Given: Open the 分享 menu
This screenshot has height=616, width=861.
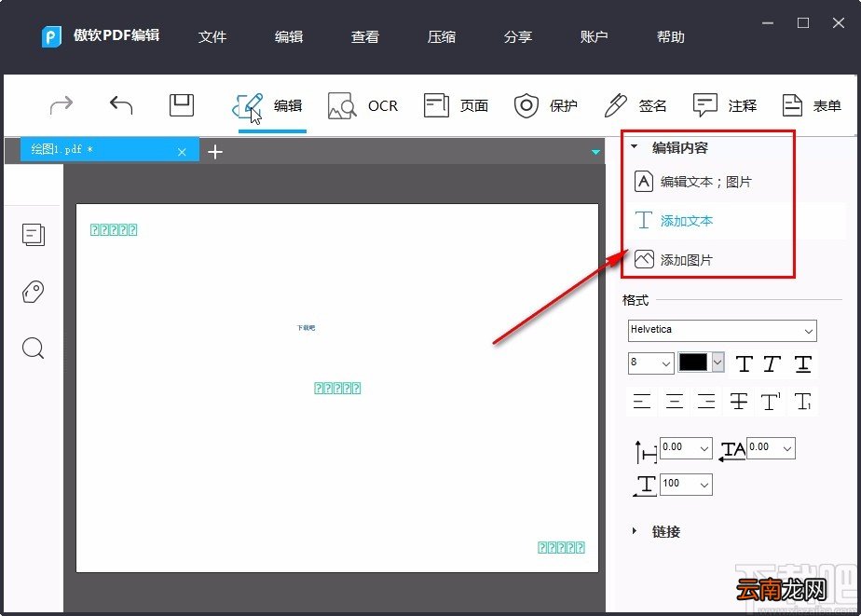Looking at the screenshot, I should coord(518,36).
